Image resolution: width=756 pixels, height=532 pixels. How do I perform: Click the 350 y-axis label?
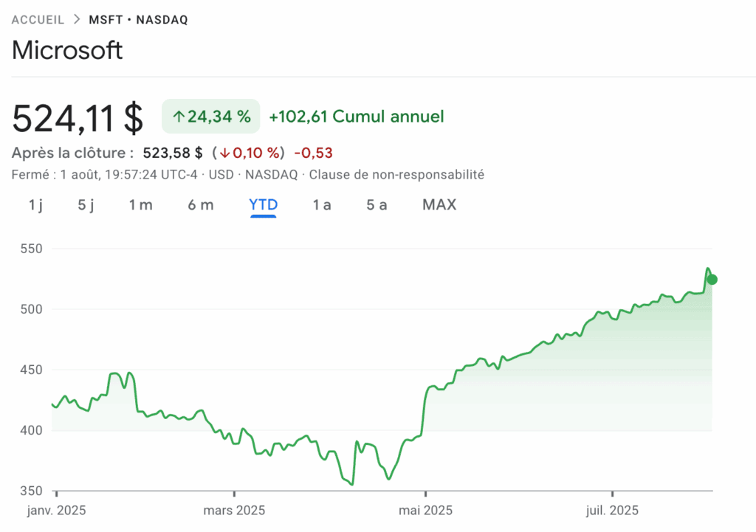pos(31,491)
